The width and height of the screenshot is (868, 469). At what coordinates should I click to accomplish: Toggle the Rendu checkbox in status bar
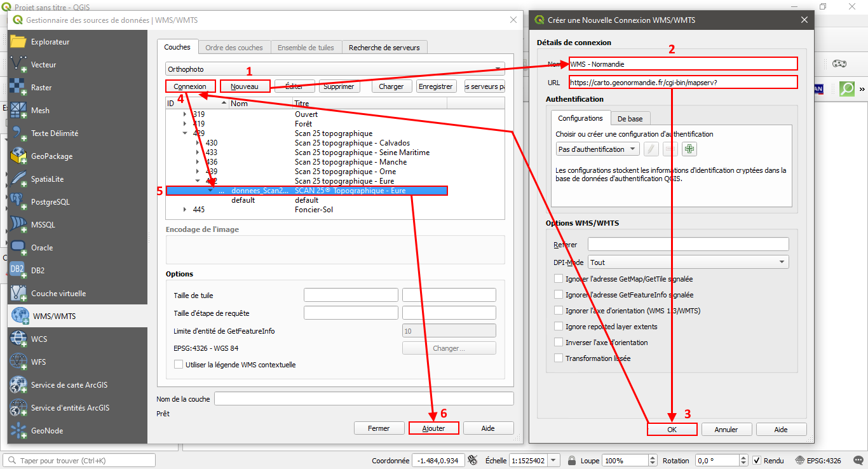pyautogui.click(x=756, y=461)
